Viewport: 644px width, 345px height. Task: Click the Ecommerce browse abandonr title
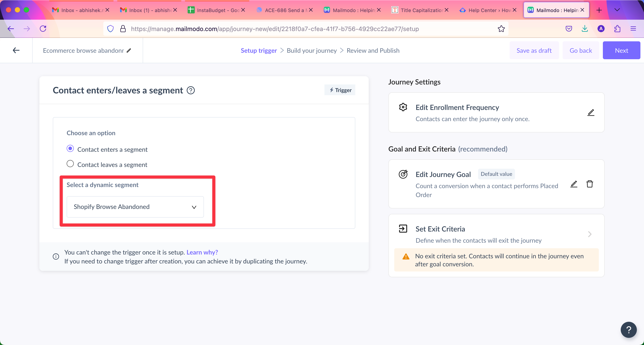(83, 50)
